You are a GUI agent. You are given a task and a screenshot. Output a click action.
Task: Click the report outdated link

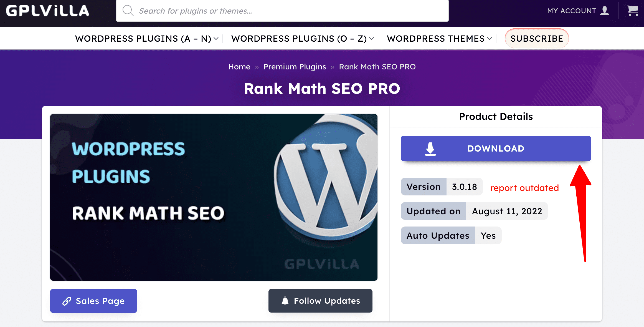(x=524, y=188)
